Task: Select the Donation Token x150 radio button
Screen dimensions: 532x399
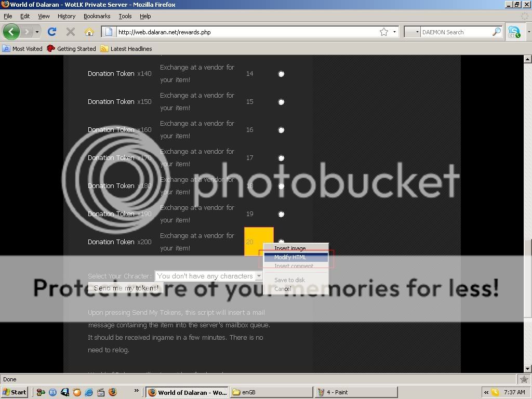Action: pos(281,102)
